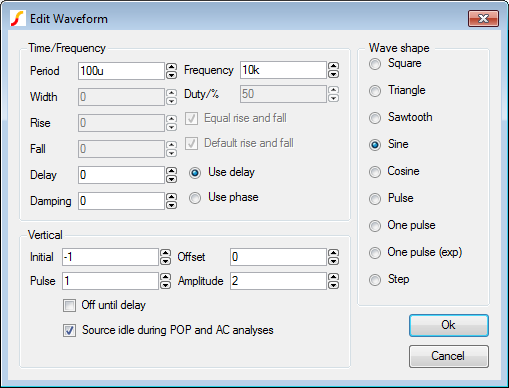Decrease the Amplitude value with down arrow
Screen dimensions: 509x388
[333, 285]
